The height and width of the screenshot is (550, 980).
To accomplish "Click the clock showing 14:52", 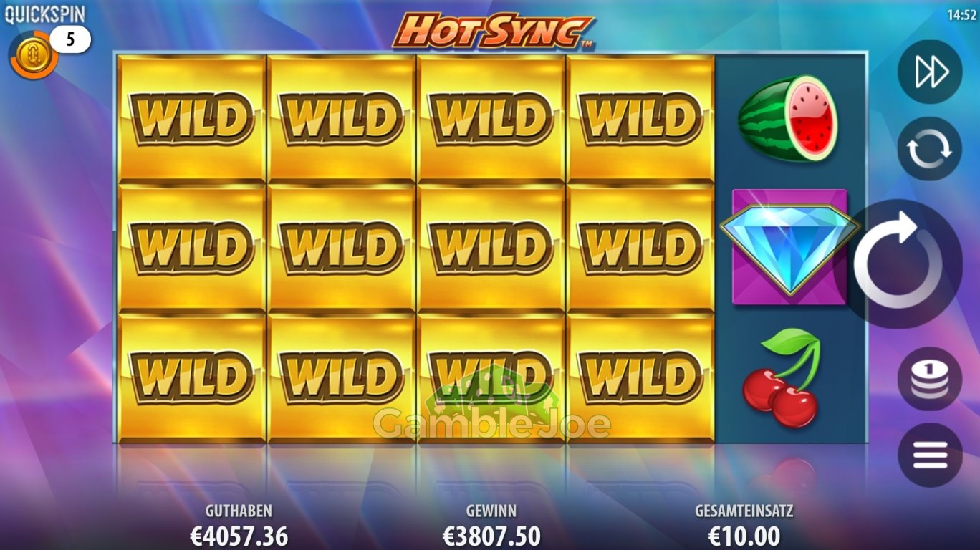I will click(961, 14).
